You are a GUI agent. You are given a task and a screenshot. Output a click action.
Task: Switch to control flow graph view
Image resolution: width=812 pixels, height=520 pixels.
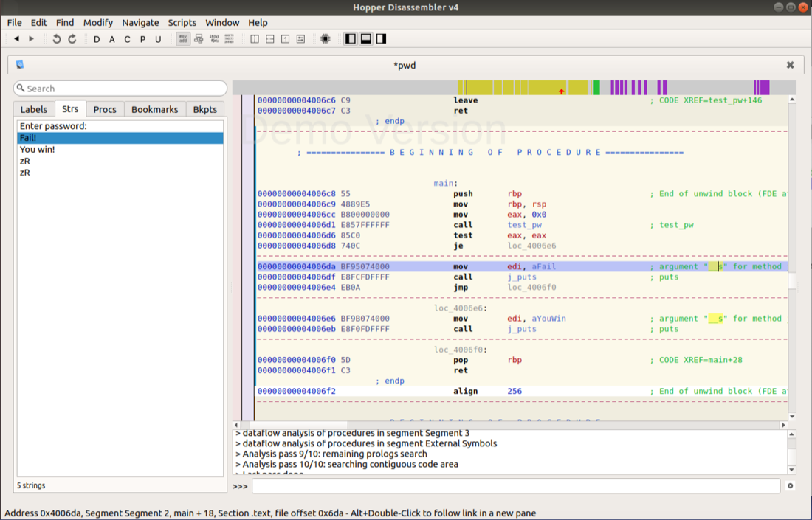click(x=199, y=39)
